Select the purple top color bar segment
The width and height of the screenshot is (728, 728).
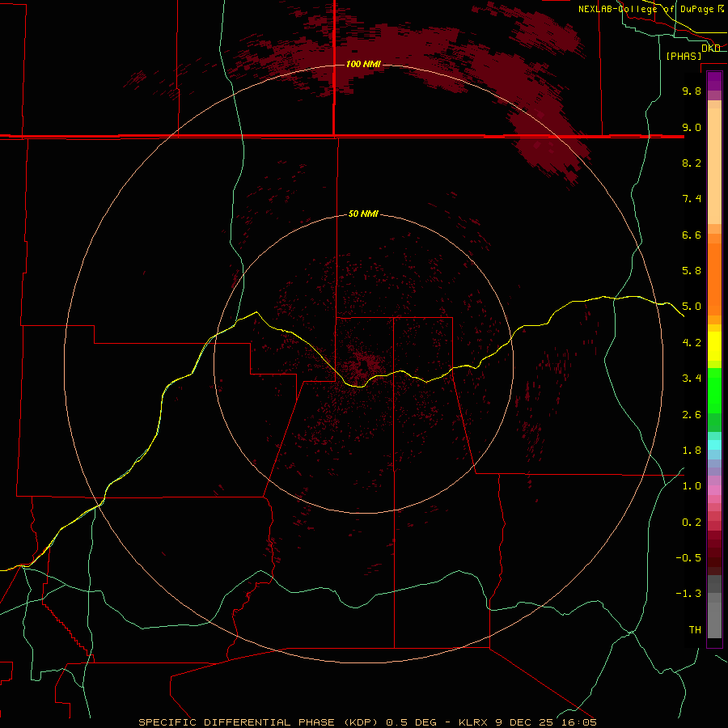[714, 82]
